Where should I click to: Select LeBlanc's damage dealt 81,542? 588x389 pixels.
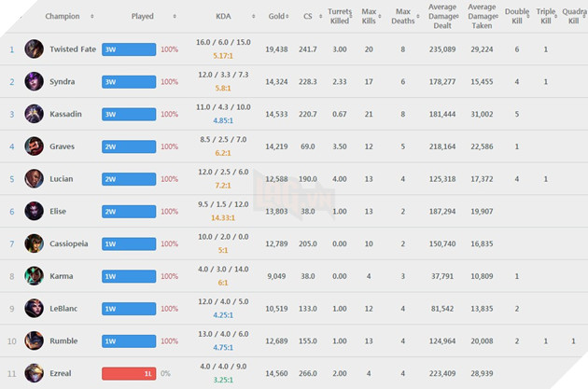pyautogui.click(x=442, y=309)
